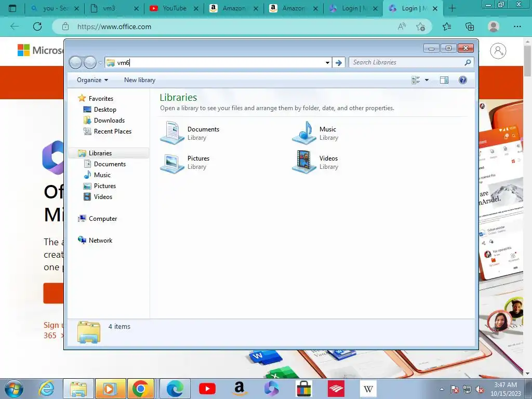Open Edge Settings and more menu
The height and width of the screenshot is (399, 532).
517,26
